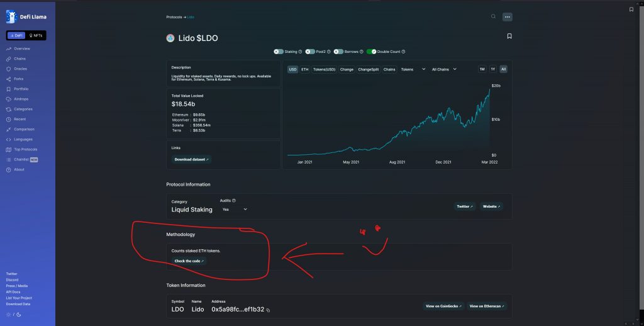
Task: Open Languages in sidebar
Action: pos(19,139)
